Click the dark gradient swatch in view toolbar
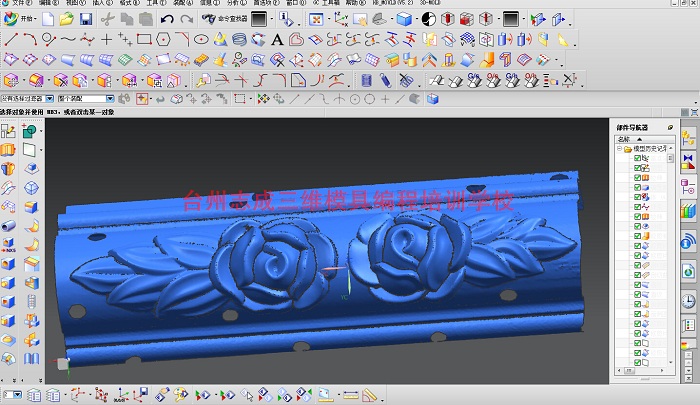The height and width of the screenshot is (405, 700). click(511, 19)
